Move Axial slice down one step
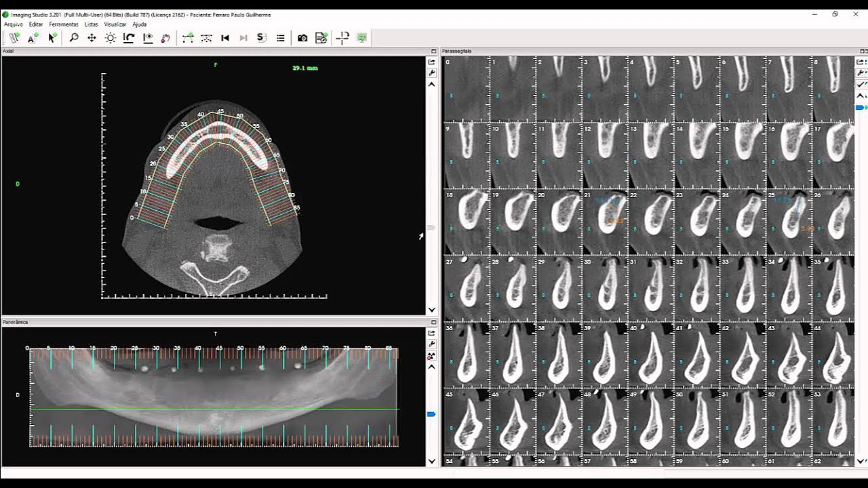 [x=431, y=310]
